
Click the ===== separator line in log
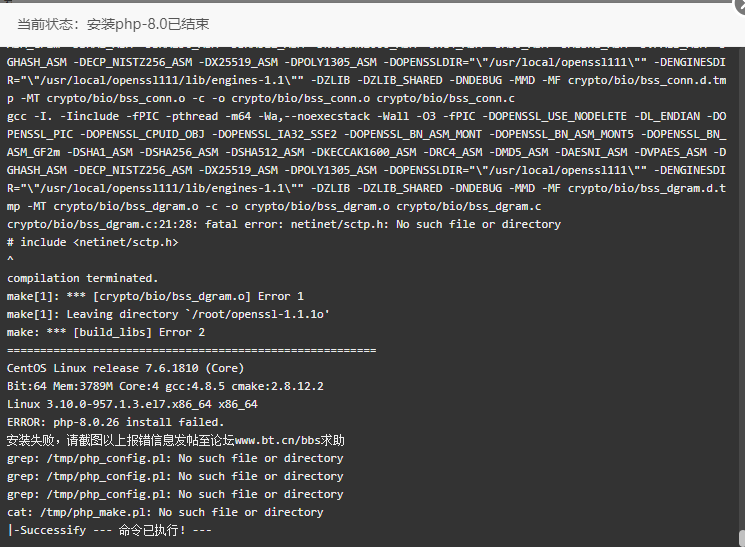tap(191, 350)
